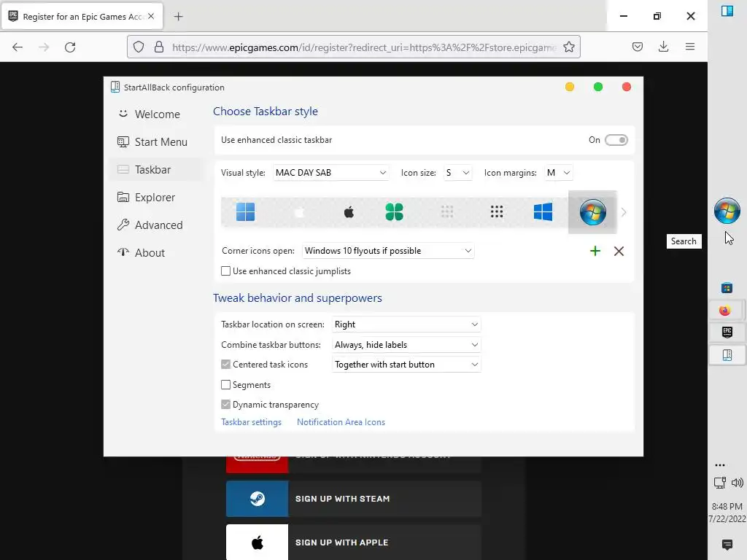Toggle Centered task icons checkbox
The image size is (747, 560).
click(226, 365)
